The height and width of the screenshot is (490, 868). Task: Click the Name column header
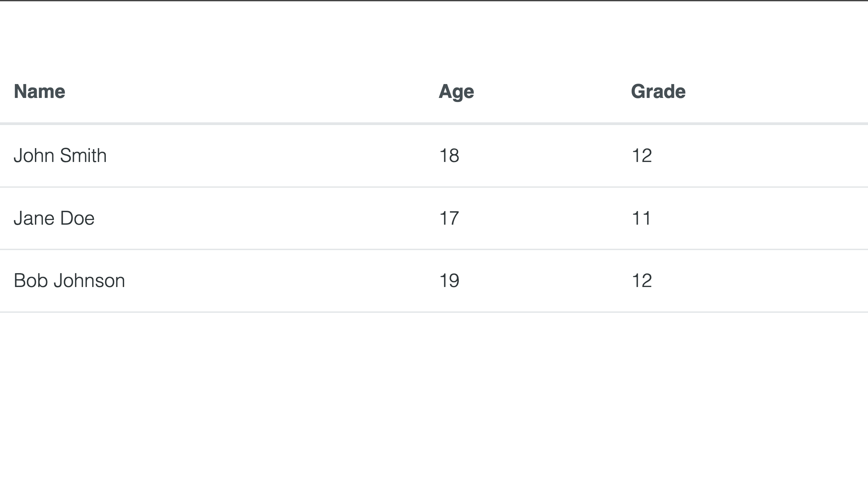pyautogui.click(x=39, y=91)
